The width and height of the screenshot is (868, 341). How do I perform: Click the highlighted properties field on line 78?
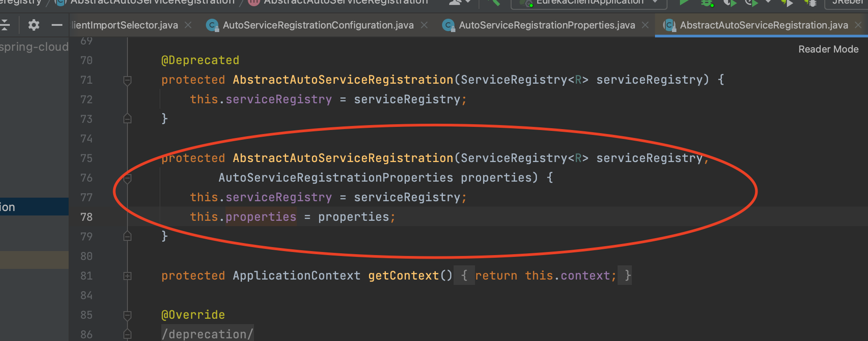pyautogui.click(x=261, y=217)
